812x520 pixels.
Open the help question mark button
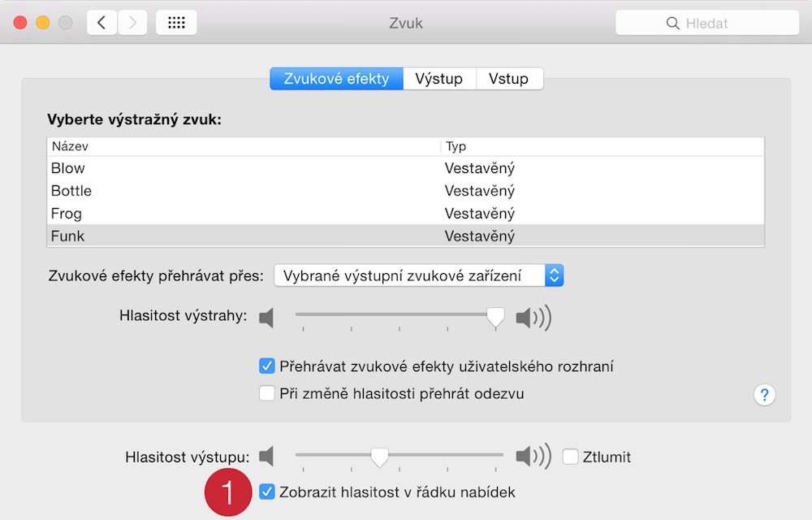764,395
